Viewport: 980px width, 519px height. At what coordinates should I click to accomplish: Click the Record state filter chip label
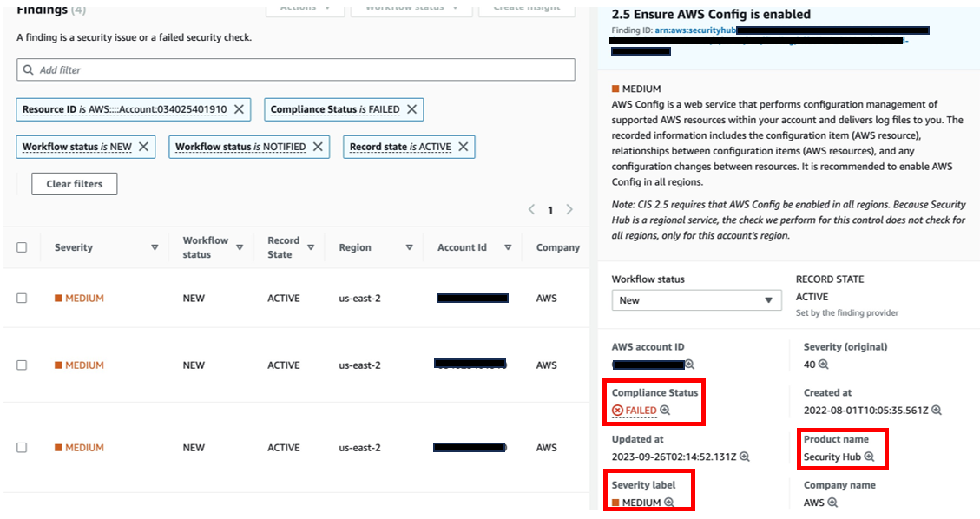[x=401, y=147]
